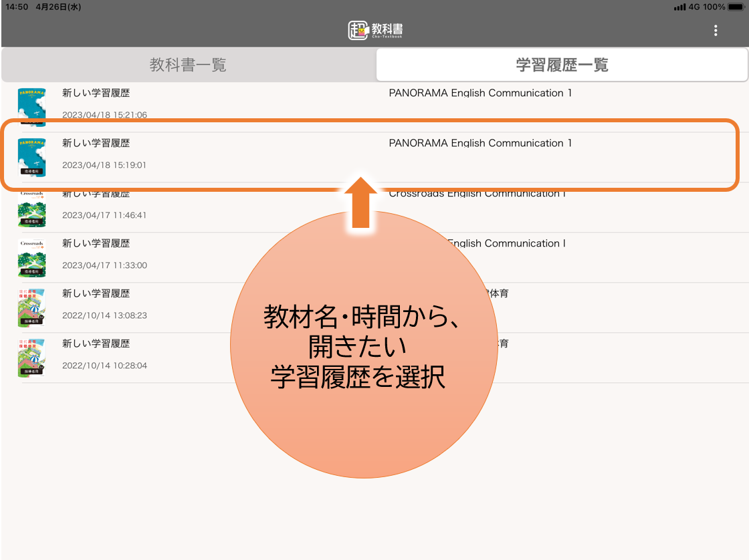Click 新しい学習履歴 label in the 11:33:00 row

(96, 243)
